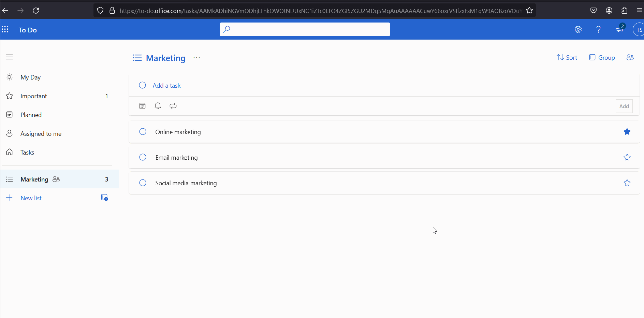Image resolution: width=644 pixels, height=318 pixels.
Task: Click the Add a task link
Action: (166, 85)
